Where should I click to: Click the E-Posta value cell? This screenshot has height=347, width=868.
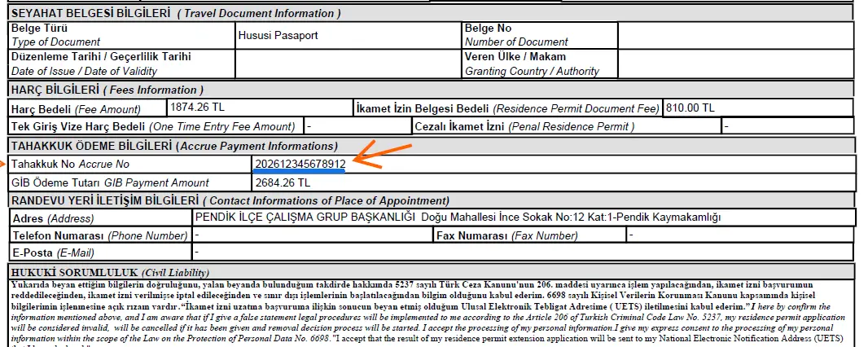(521, 253)
